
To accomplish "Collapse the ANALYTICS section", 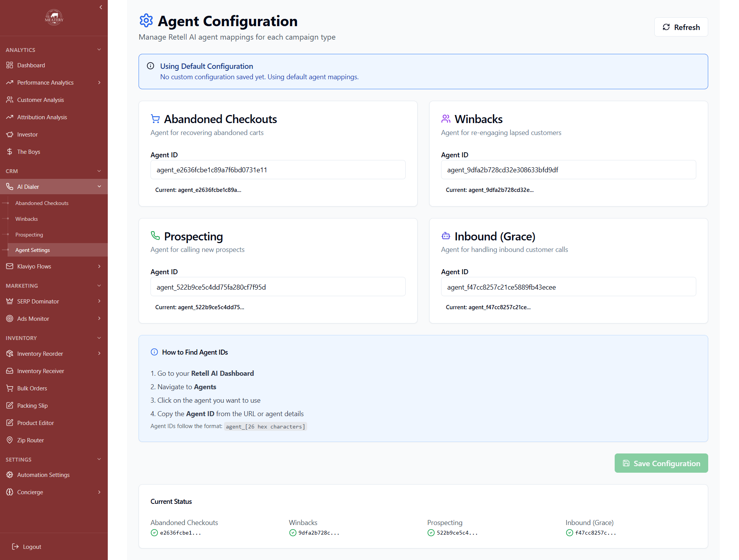I will click(x=99, y=49).
